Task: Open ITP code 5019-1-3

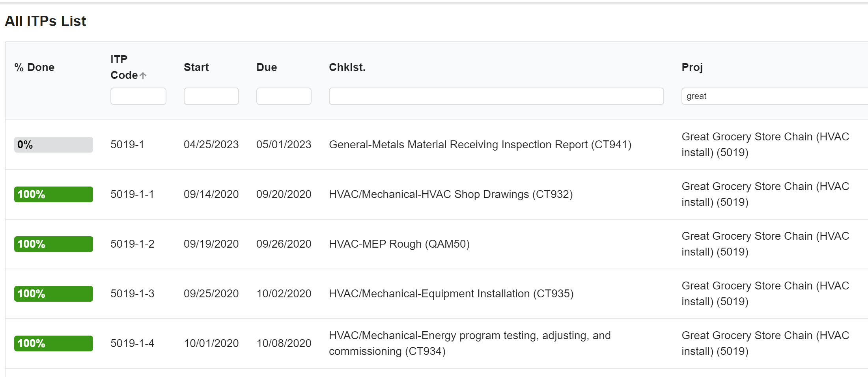Action: pyautogui.click(x=132, y=294)
